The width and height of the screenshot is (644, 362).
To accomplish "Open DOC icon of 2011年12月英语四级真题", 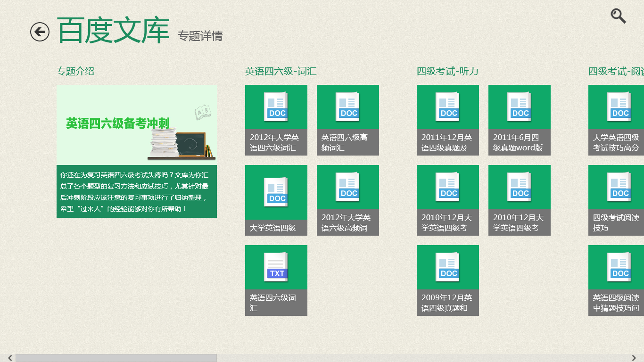I will point(447,107).
